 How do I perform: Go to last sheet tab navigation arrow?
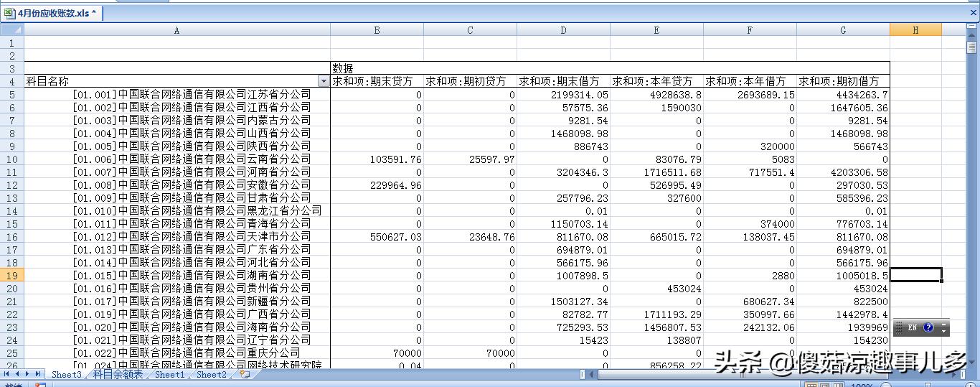pyautogui.click(x=38, y=374)
